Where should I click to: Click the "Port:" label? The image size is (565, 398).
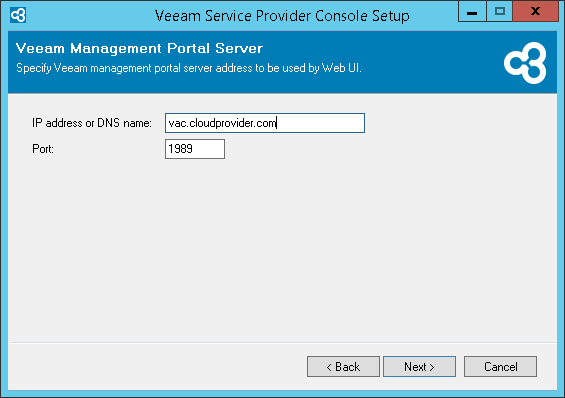click(x=43, y=149)
